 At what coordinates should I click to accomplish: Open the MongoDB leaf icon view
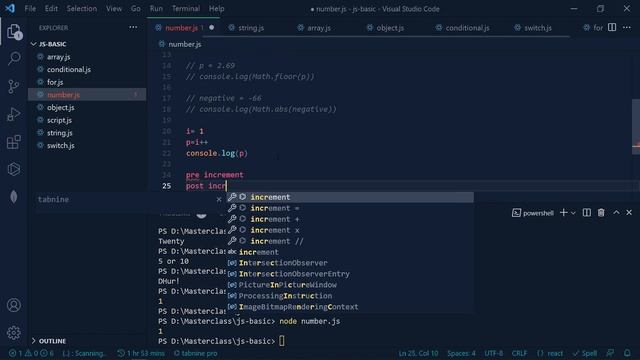coord(14,197)
